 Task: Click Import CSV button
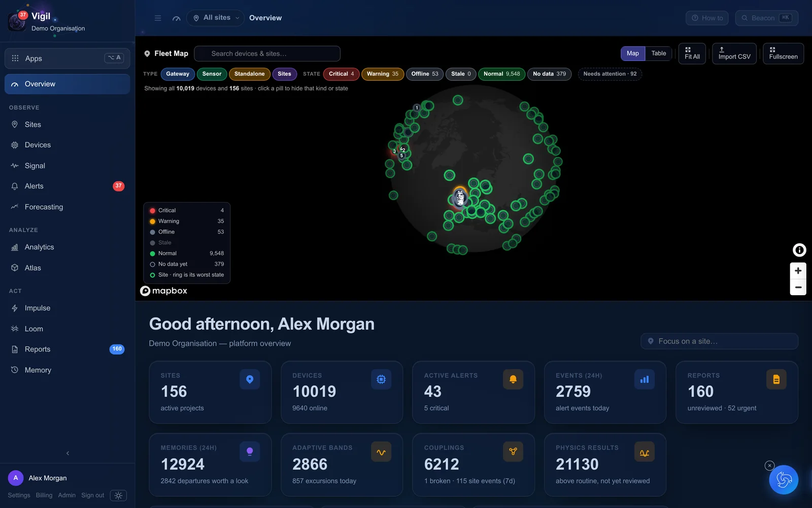pos(734,53)
